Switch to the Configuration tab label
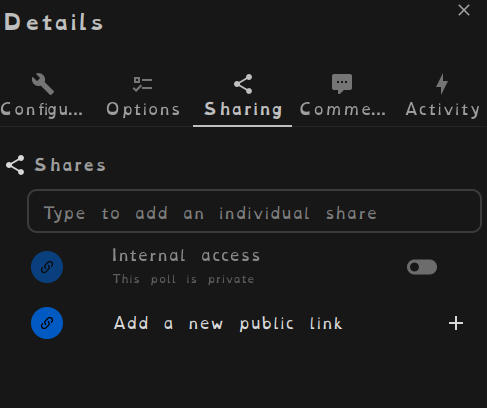The image size is (487, 408). click(x=42, y=110)
